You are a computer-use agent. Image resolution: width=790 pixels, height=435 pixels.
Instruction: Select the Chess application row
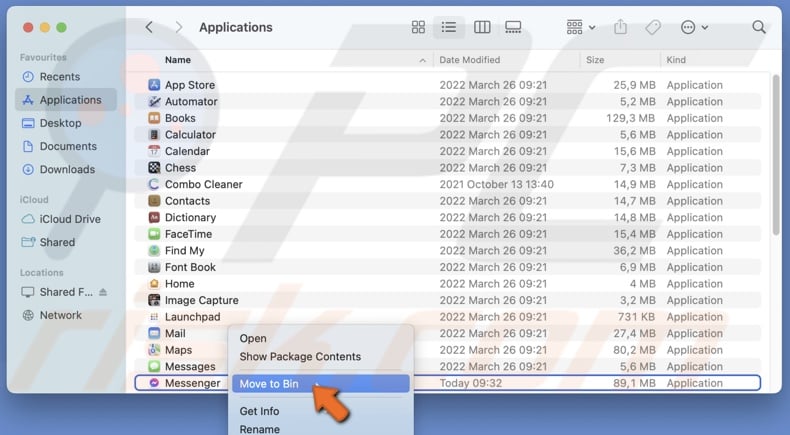[180, 168]
